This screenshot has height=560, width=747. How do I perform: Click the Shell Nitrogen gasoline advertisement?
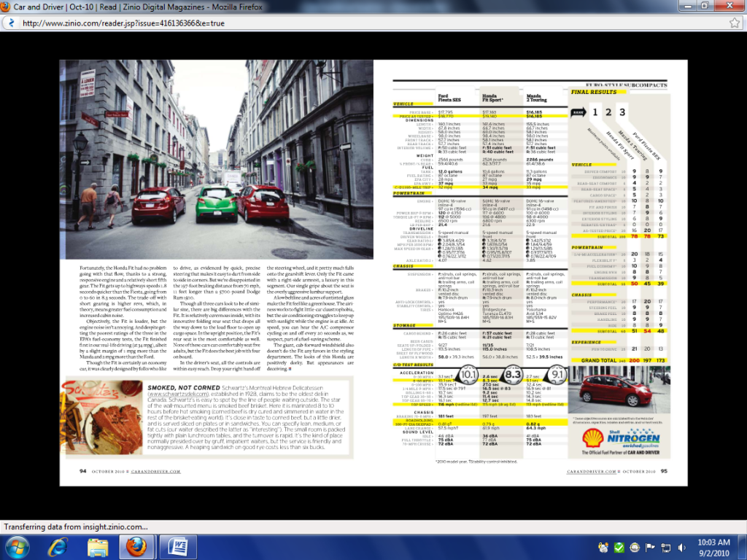point(620,441)
